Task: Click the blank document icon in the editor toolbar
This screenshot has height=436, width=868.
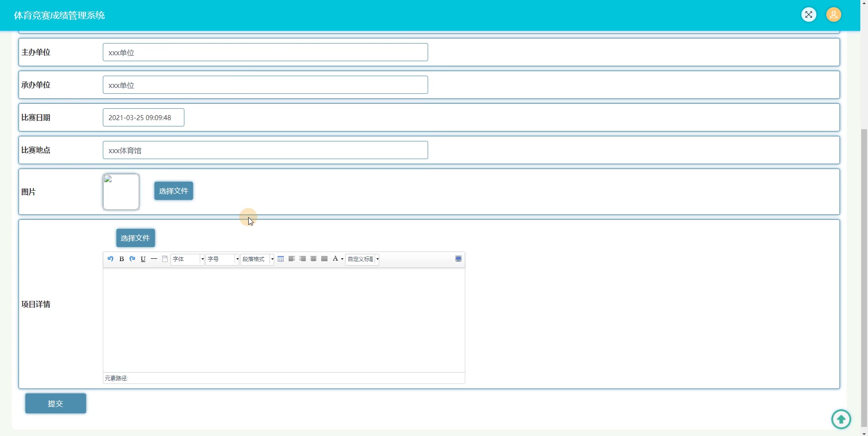Action: (x=165, y=259)
